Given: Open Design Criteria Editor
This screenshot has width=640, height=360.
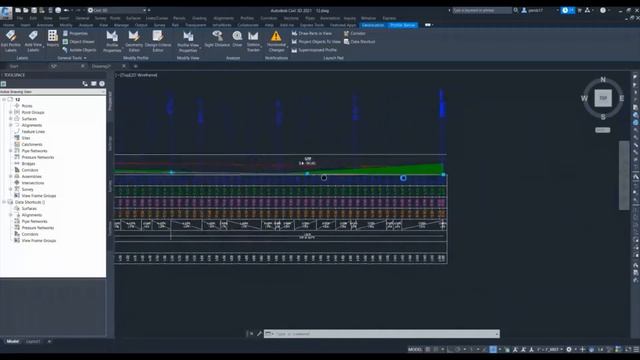Looking at the screenshot, I should 158,41.
